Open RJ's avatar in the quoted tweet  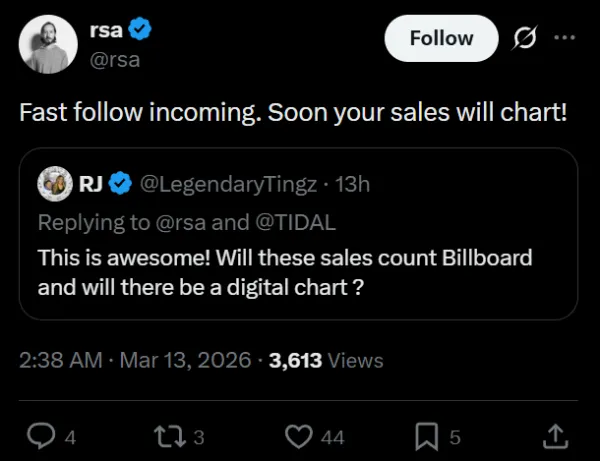click(x=54, y=184)
